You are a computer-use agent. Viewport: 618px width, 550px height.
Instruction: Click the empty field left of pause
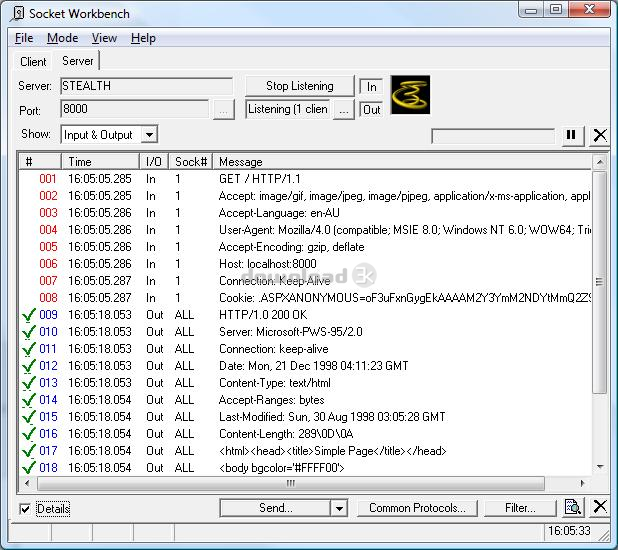493,136
